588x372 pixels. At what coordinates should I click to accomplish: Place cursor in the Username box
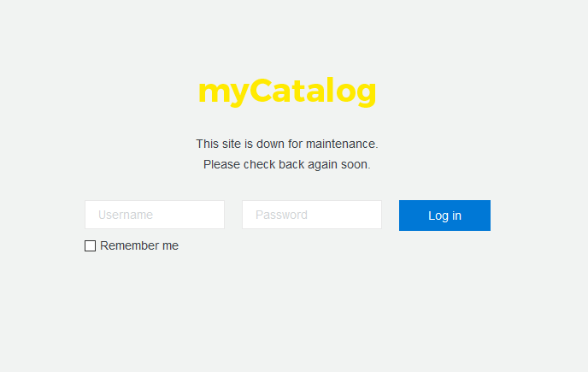154,215
